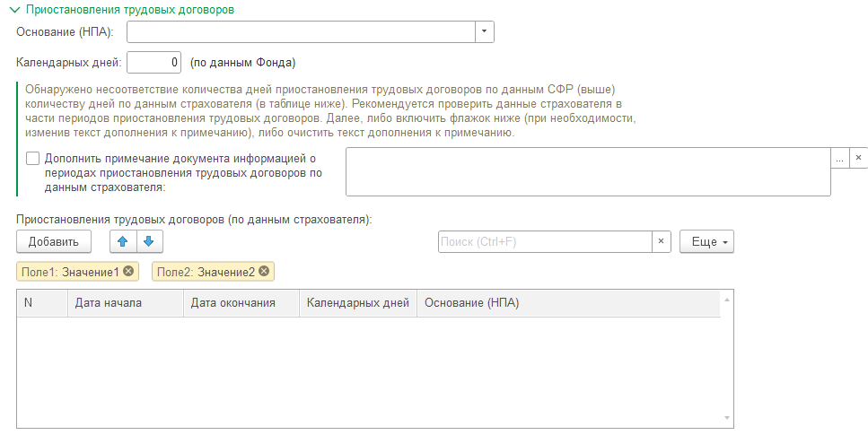Click inside the Основание (НПА) input field
Viewport: 868px width, 435px height.
click(x=301, y=31)
